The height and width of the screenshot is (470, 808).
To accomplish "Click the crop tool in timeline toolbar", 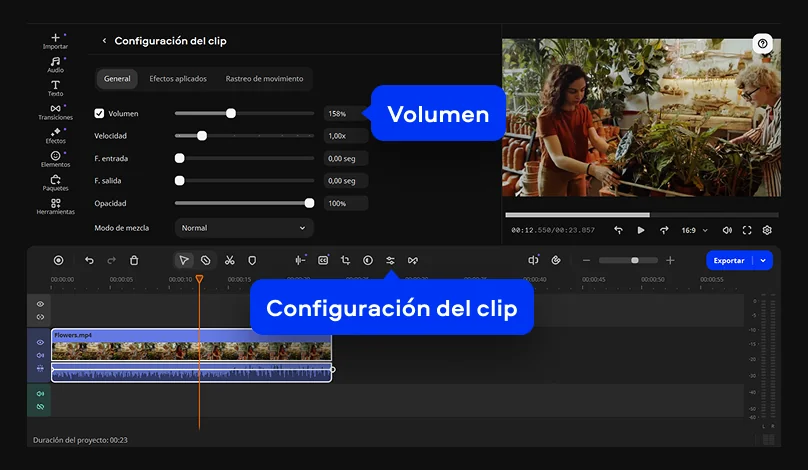I will pos(345,260).
